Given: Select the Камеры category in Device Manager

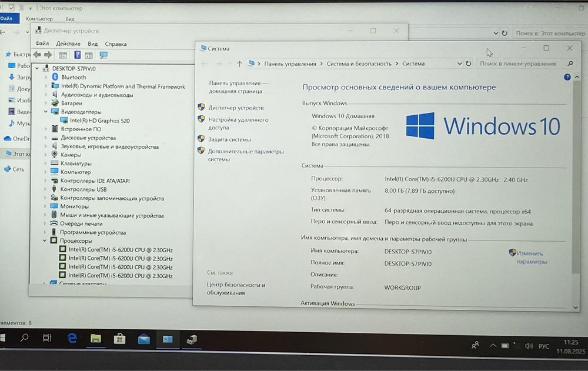Looking at the screenshot, I should coord(71,155).
